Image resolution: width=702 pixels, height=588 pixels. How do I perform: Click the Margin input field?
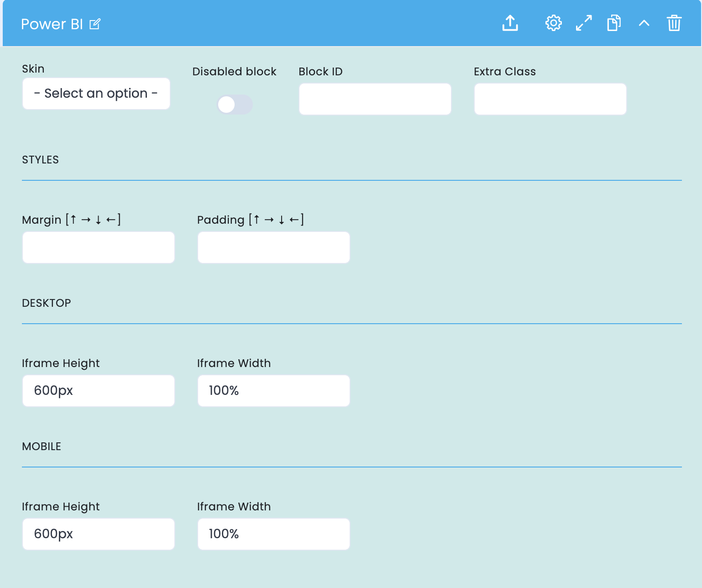pos(99,247)
